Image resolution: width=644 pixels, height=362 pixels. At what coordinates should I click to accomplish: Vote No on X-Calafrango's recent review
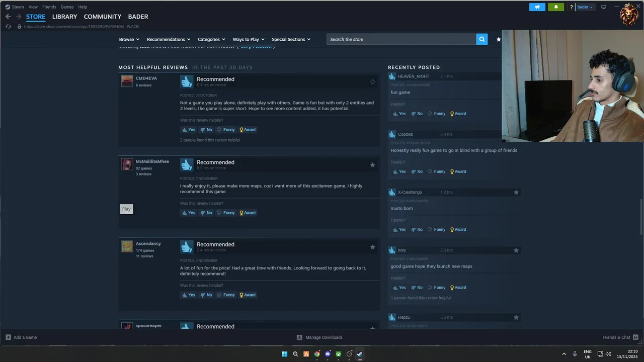tap(417, 230)
